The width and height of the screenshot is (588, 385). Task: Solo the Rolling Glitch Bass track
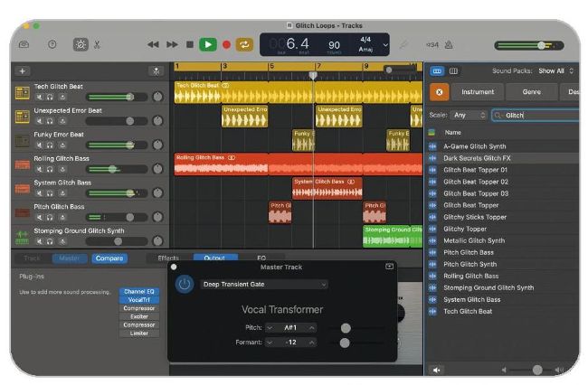pyautogui.click(x=51, y=169)
